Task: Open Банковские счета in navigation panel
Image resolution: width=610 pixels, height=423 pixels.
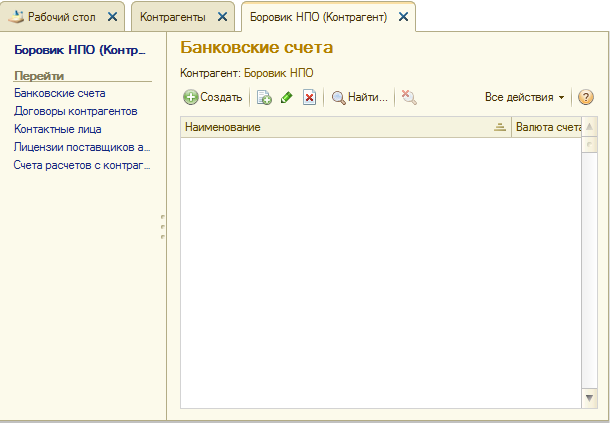Action: (60, 93)
